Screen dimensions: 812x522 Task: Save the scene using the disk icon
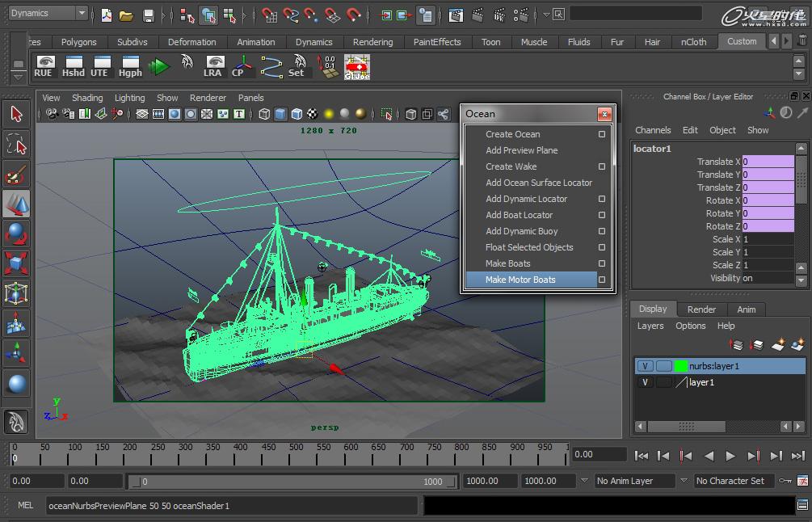click(148, 15)
